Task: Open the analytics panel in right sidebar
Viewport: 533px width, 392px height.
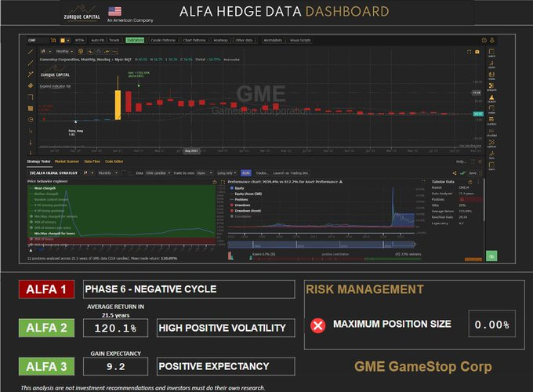Action: pos(491,87)
